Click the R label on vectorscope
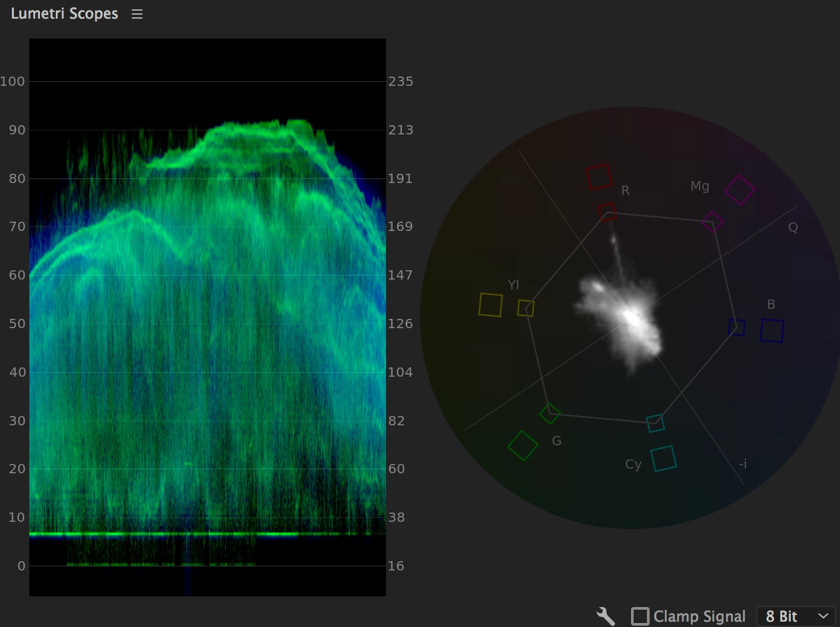The width and height of the screenshot is (840, 627). pyautogui.click(x=625, y=191)
